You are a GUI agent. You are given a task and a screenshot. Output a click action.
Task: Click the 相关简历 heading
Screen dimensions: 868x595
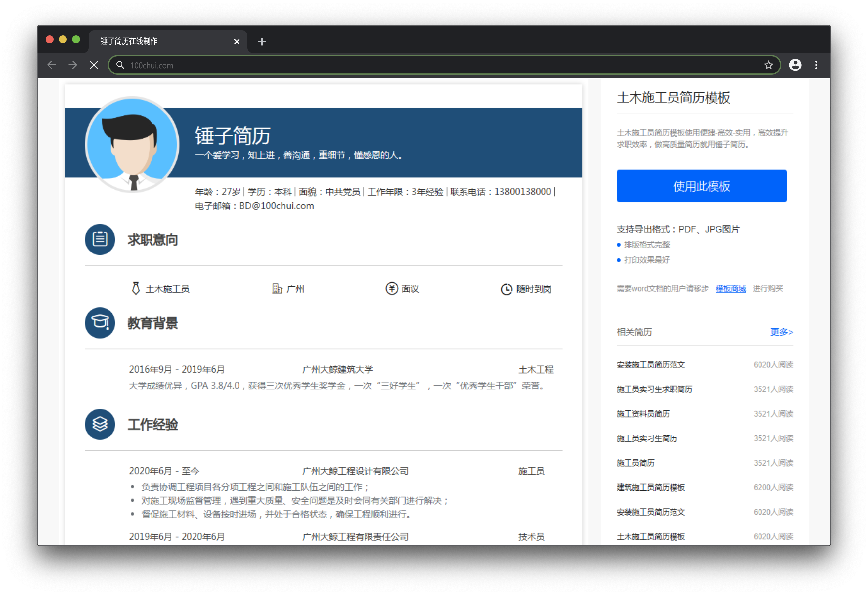[x=634, y=332]
